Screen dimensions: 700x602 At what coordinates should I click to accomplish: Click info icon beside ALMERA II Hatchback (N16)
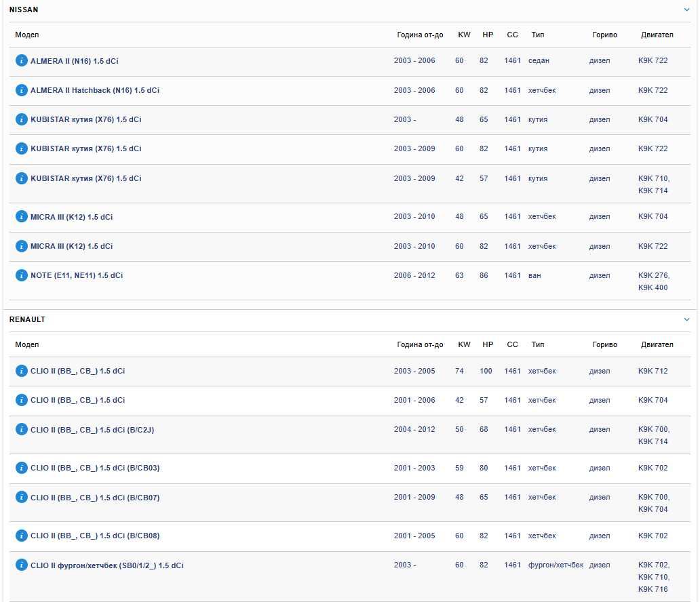[x=22, y=89]
